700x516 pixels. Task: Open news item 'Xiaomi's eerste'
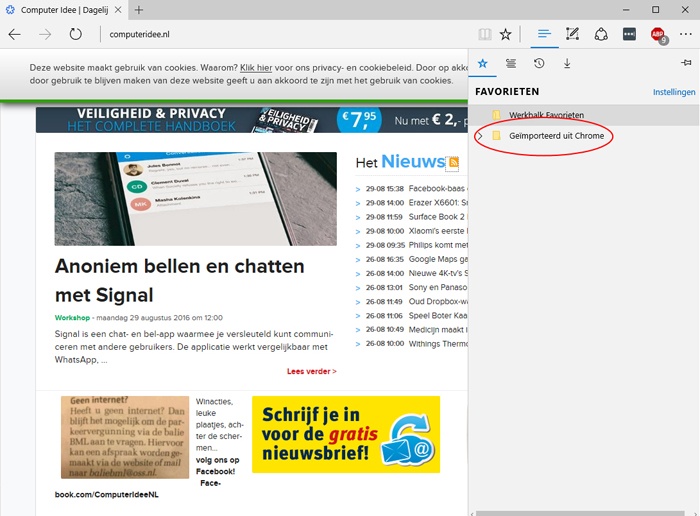click(438, 231)
